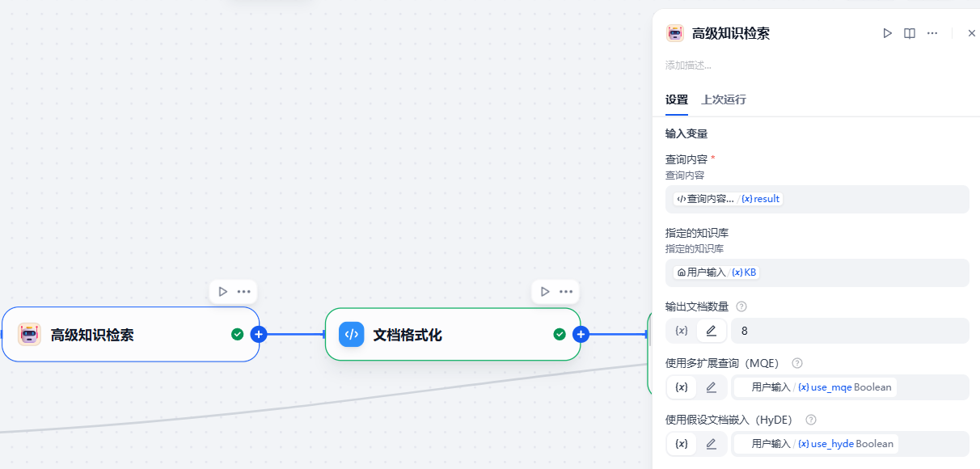Close the 高级知识检索 settings panel
This screenshot has height=469, width=980.
[x=971, y=33]
